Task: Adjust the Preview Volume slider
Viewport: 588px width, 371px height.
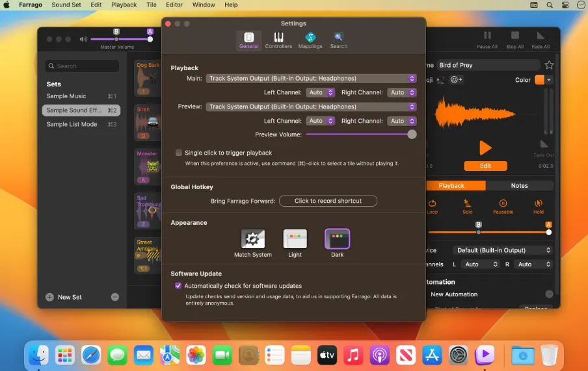Action: click(361, 134)
